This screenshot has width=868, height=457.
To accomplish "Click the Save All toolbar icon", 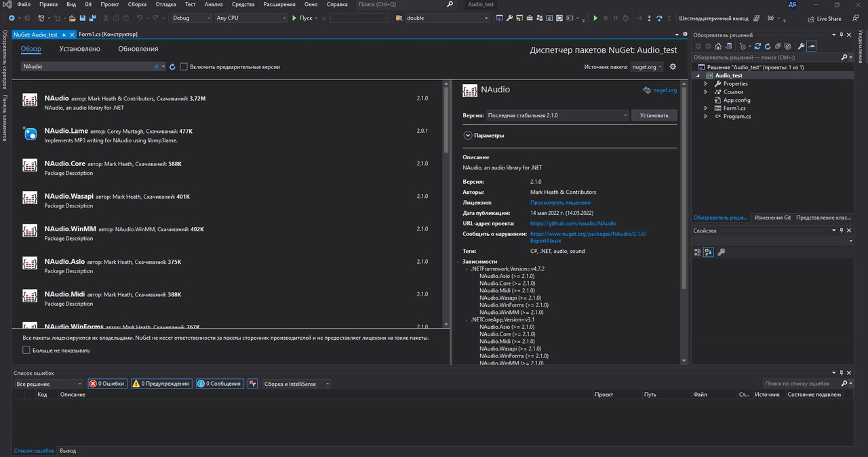I will (x=91, y=18).
